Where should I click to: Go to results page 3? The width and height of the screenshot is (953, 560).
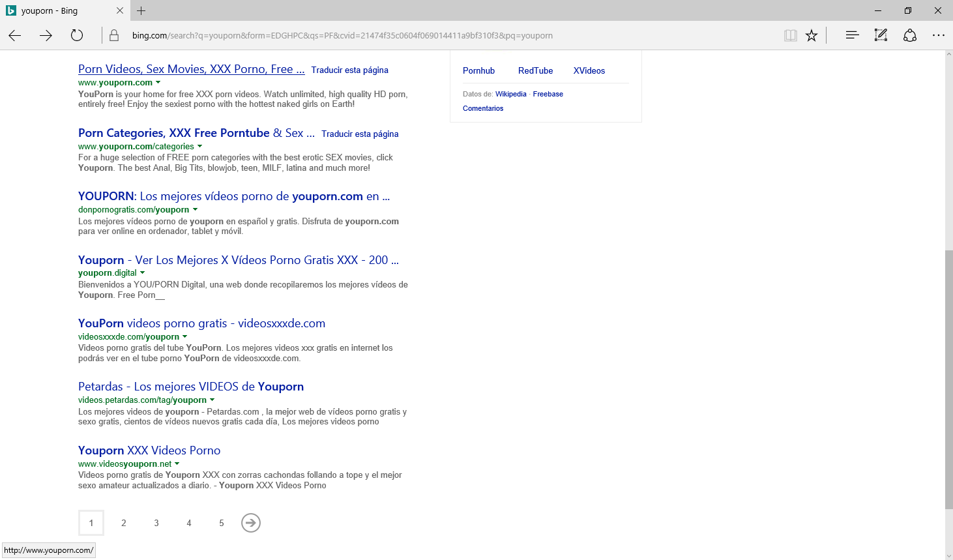coord(156,523)
